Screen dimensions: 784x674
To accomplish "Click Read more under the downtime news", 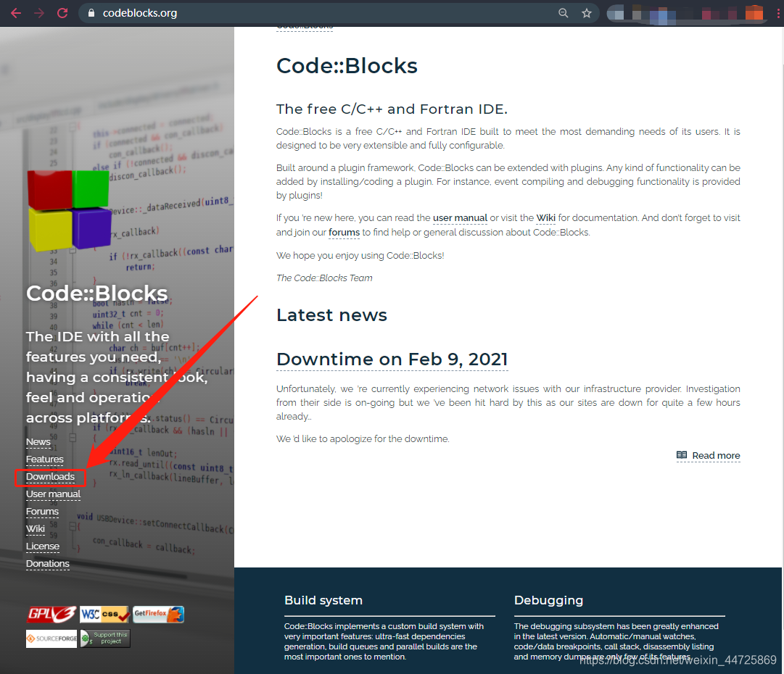I will 716,456.
